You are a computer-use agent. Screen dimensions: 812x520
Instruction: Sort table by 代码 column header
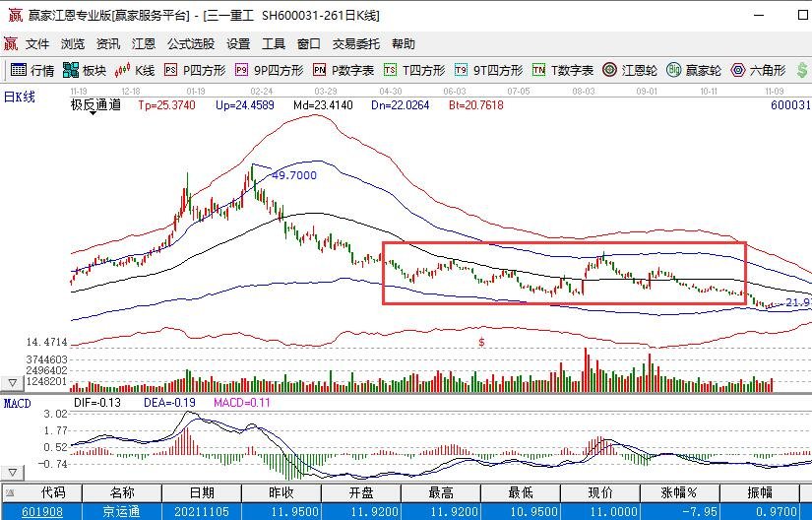(42, 492)
